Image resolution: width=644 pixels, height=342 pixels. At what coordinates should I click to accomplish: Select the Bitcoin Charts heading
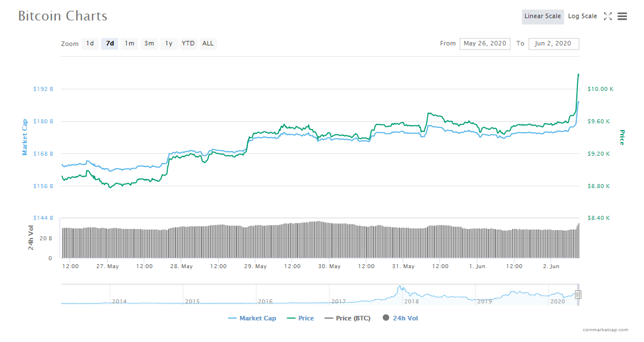pyautogui.click(x=63, y=16)
